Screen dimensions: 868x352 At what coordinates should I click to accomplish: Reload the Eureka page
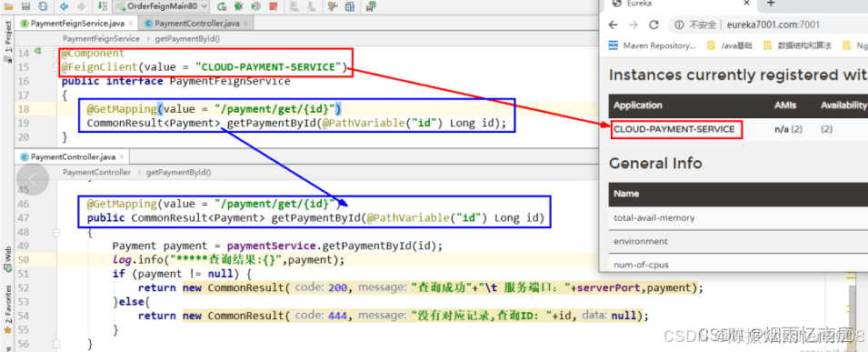[x=653, y=25]
